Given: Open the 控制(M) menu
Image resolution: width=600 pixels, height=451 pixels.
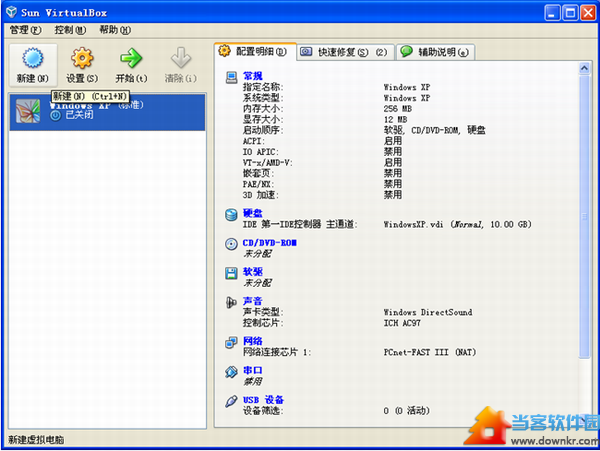Looking at the screenshot, I should pos(70,30).
